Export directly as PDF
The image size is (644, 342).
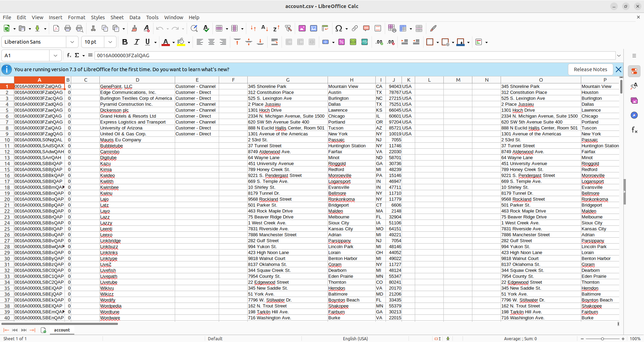56,29
